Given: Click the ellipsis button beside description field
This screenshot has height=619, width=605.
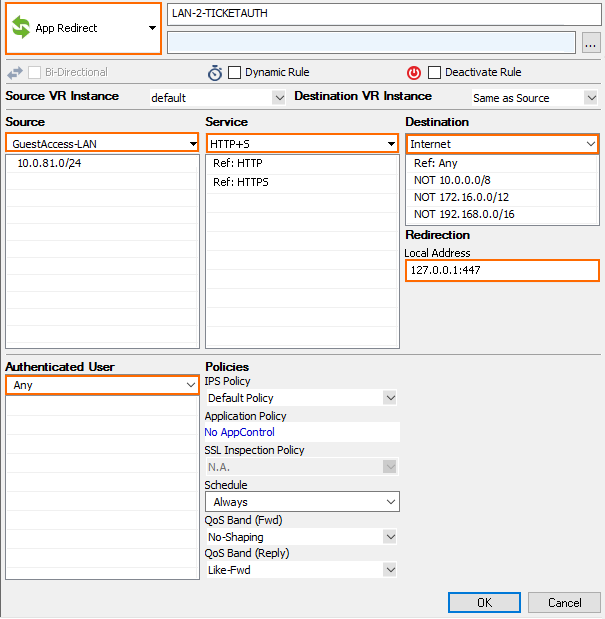Looking at the screenshot, I should (591, 43).
